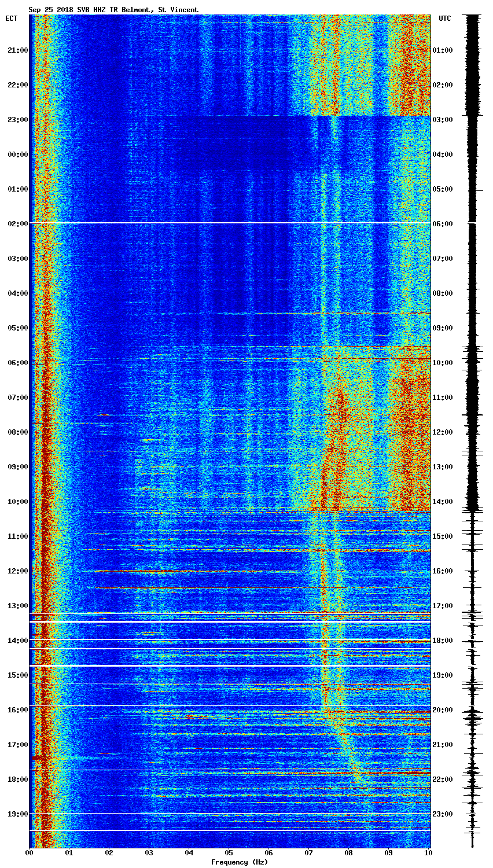Click the '05' frequency tick label

229,853
